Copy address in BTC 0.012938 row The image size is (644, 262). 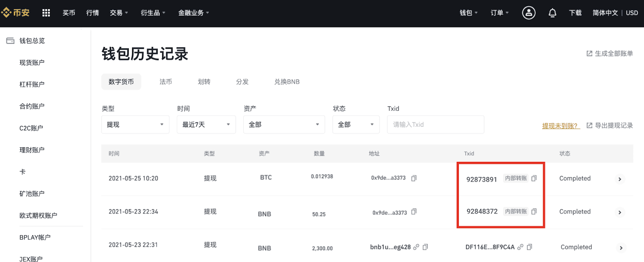(x=414, y=178)
